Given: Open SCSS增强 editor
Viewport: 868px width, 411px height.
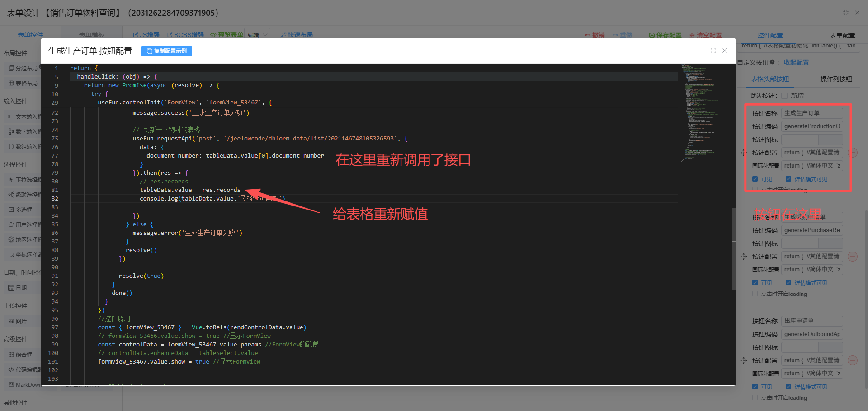Looking at the screenshot, I should point(185,35).
